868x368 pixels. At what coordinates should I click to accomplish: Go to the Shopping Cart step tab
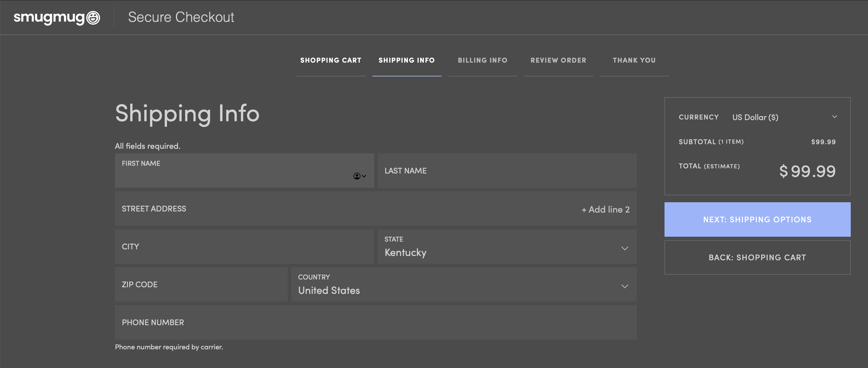(331, 60)
